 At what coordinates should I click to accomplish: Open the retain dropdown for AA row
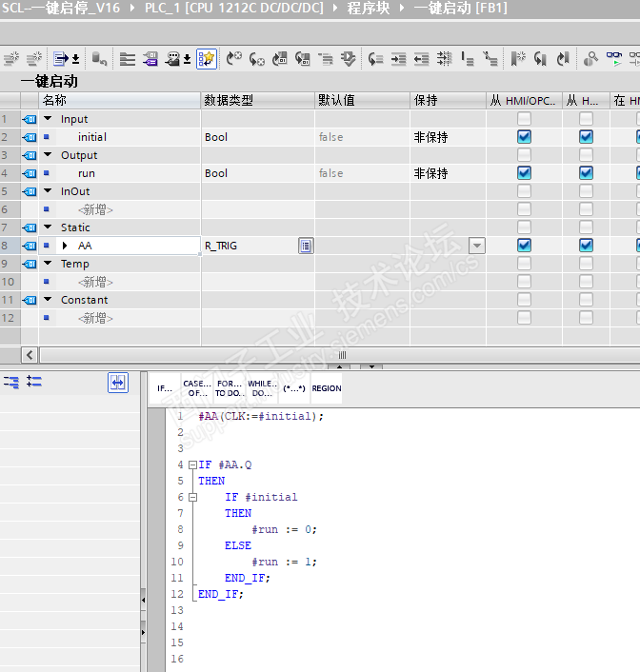click(476, 246)
